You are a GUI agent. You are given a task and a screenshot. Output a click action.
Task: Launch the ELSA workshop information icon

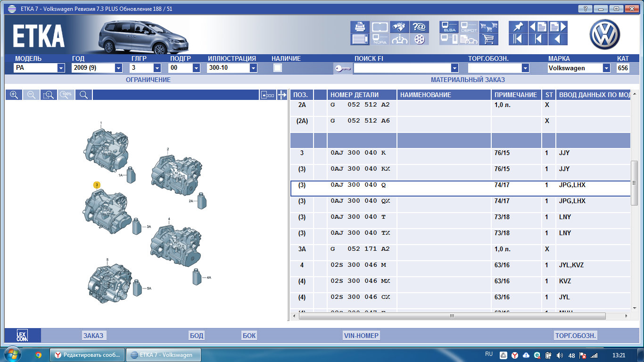click(x=449, y=27)
